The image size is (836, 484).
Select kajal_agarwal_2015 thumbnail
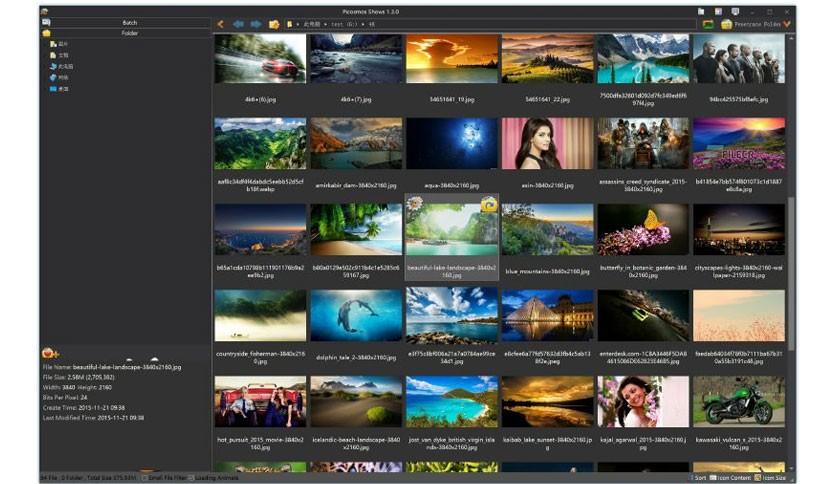point(643,402)
